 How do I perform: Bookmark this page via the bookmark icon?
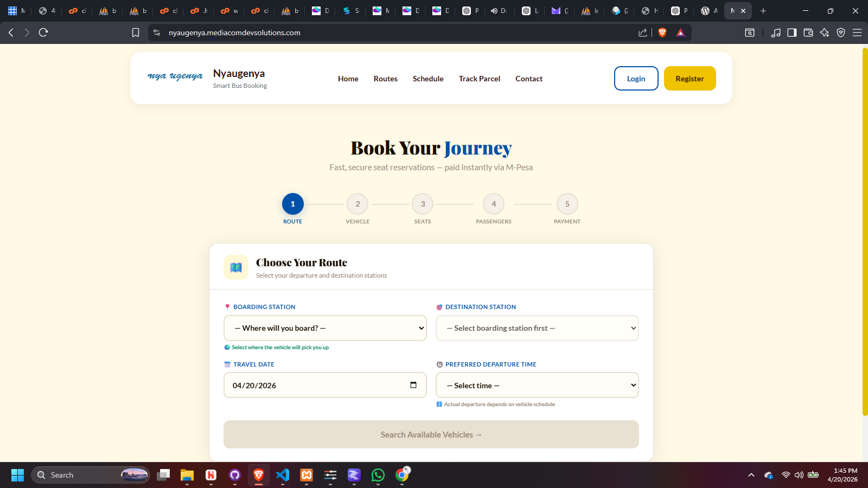click(135, 33)
